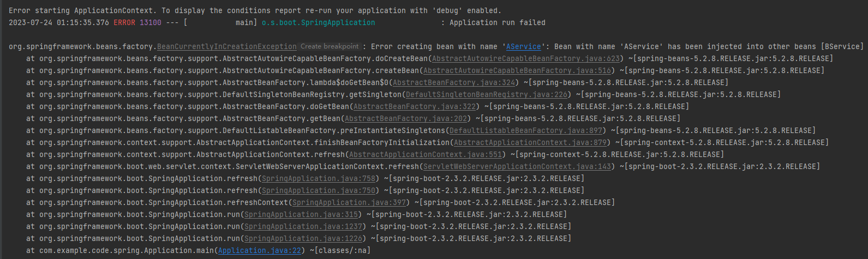868x259 pixels.
Task: Open AbstractBeanFactory.java:324 link
Action: pyautogui.click(x=454, y=83)
